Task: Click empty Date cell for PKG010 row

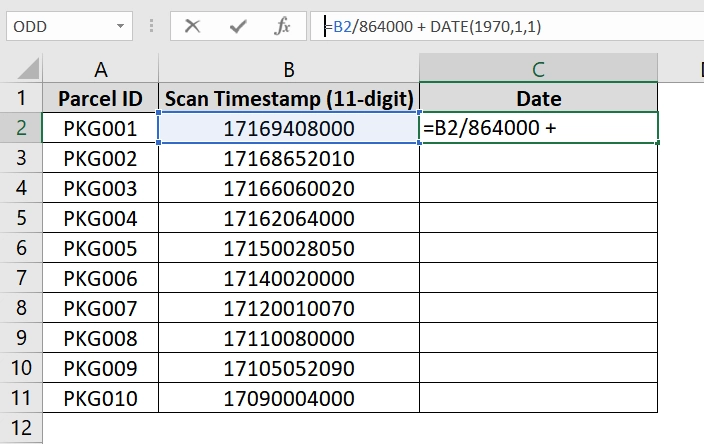Action: (538, 398)
